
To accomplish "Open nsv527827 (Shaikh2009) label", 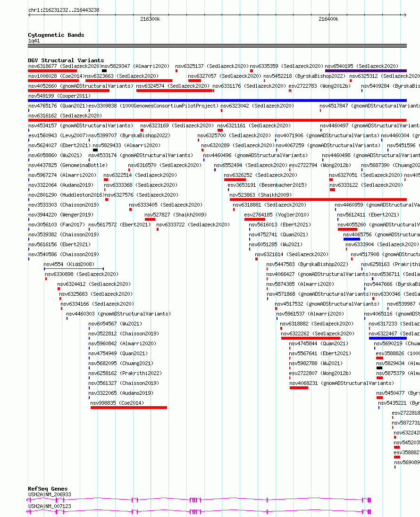I will tap(176, 215).
